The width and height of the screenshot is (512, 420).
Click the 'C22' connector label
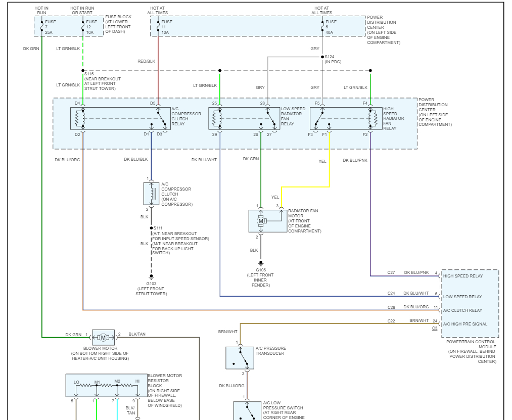click(391, 321)
